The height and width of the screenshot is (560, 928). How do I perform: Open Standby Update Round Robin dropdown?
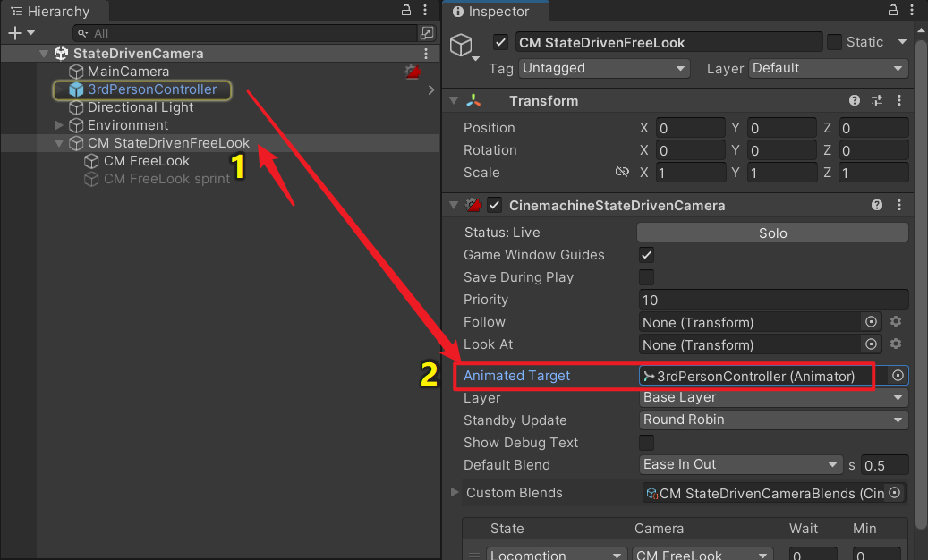[773, 420]
